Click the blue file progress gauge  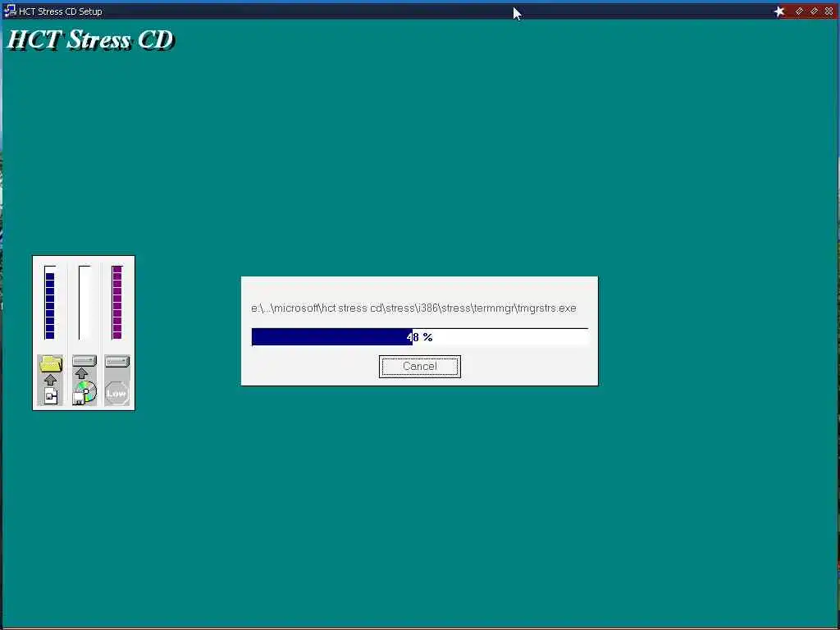point(50,303)
